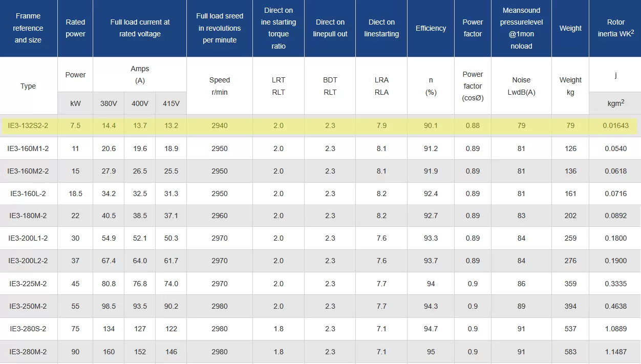Viewport: 641px width, 364px height.
Task: Click the 400V voltage sub-header
Action: pyautogui.click(x=140, y=103)
